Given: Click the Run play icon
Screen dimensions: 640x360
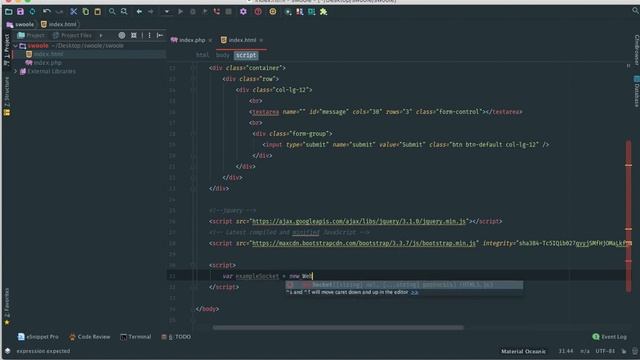Looking at the screenshot, I should click(x=180, y=11).
